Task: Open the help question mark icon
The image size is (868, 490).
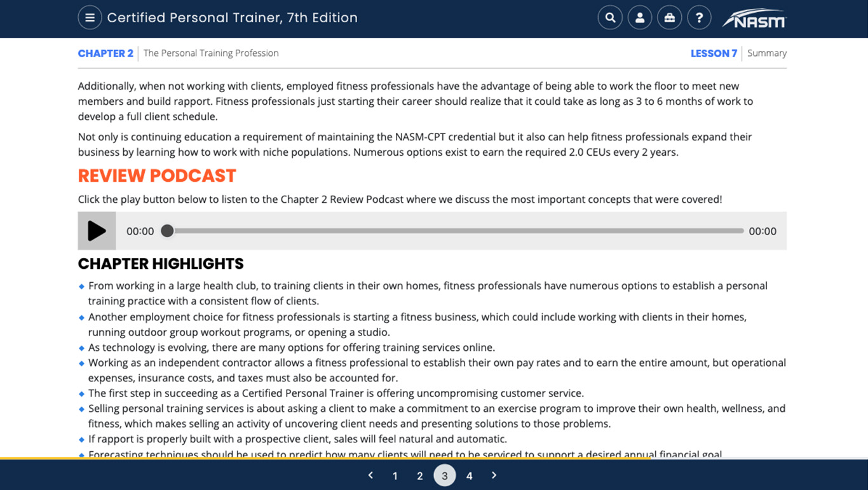Action: (700, 18)
